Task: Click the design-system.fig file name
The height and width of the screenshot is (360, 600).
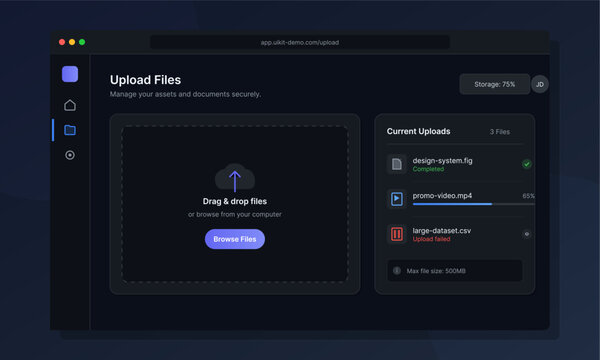Action: (442, 161)
